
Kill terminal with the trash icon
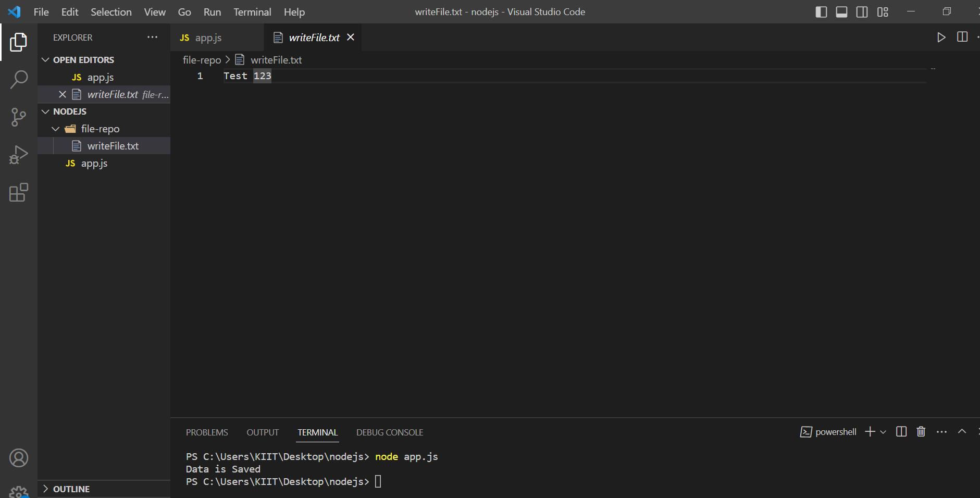tap(921, 432)
